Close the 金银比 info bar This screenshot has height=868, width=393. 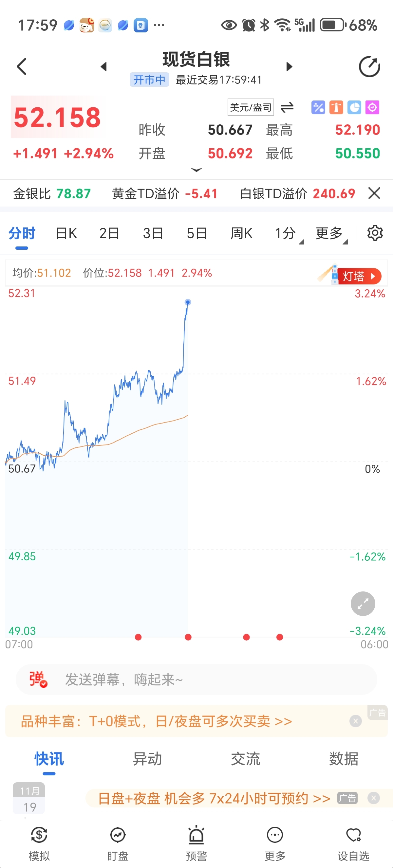click(374, 193)
